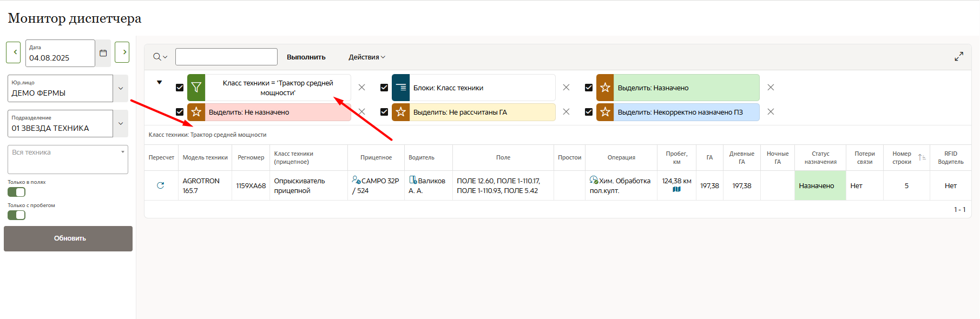Open the map icon under 124,38 км
Screen dimensions: 980x319
(x=676, y=190)
